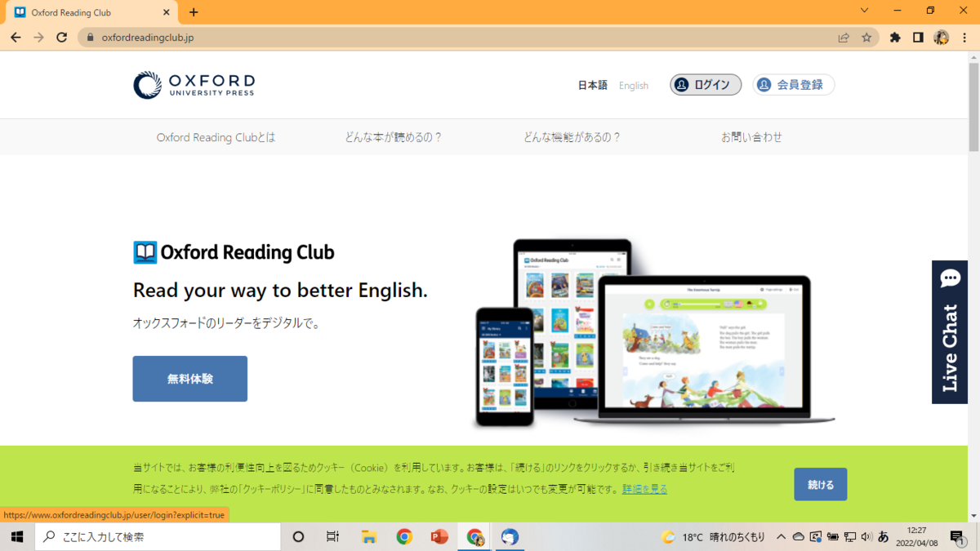Open the tab search chevron

865,11
